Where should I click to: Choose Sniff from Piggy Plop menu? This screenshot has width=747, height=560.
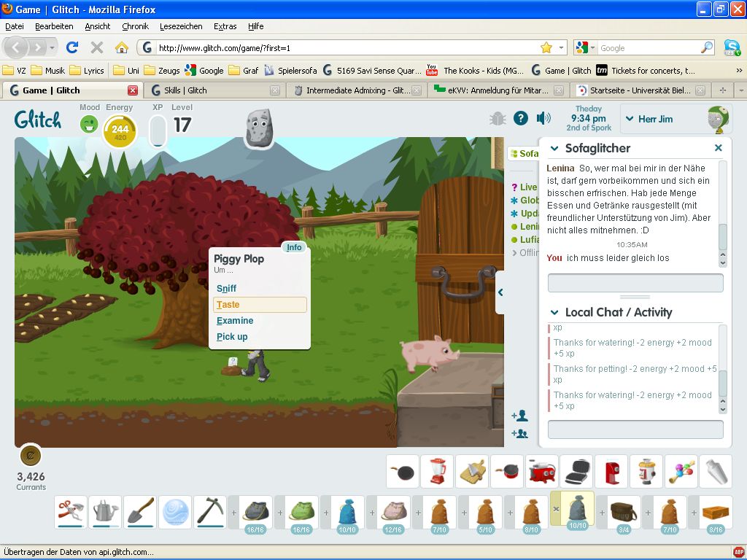[227, 289]
